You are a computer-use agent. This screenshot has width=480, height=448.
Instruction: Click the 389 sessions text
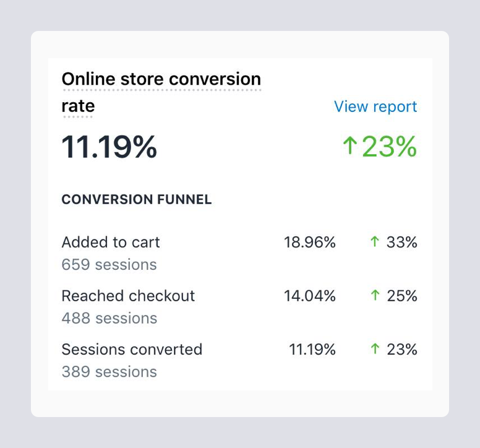coord(109,372)
